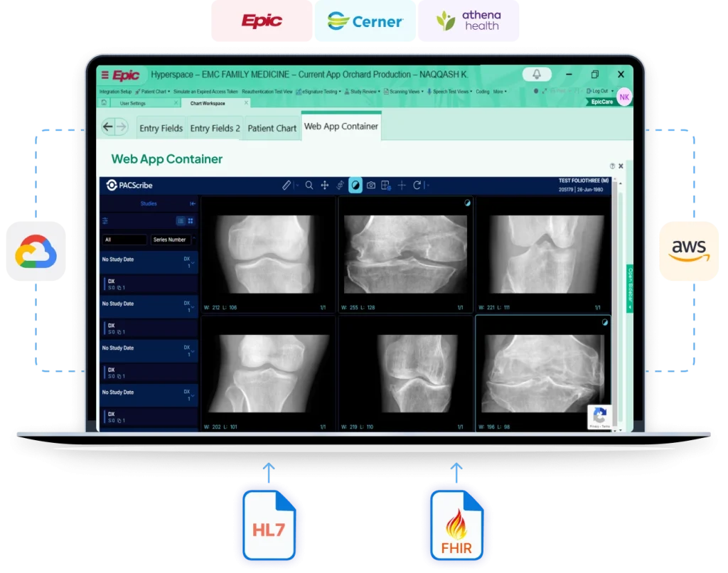Click the PACScribe logo

coord(129,186)
